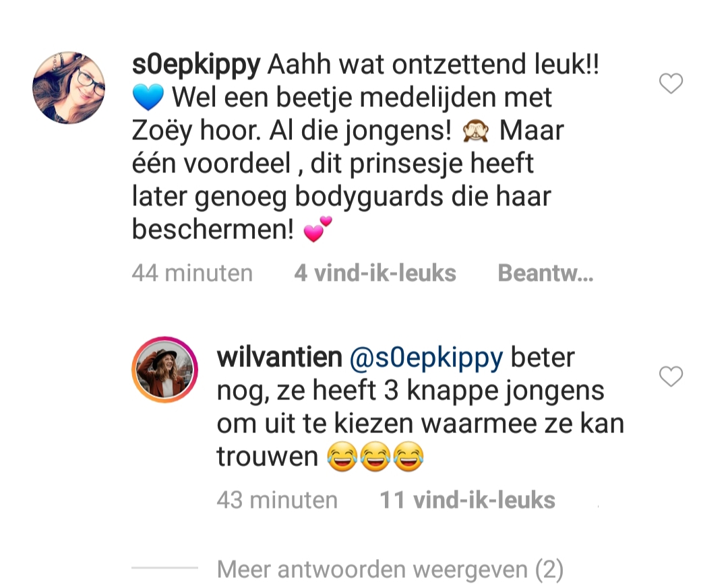The width and height of the screenshot is (728, 588).
Task: Click the see-no-evil monkey emoji
Action: 475,131
